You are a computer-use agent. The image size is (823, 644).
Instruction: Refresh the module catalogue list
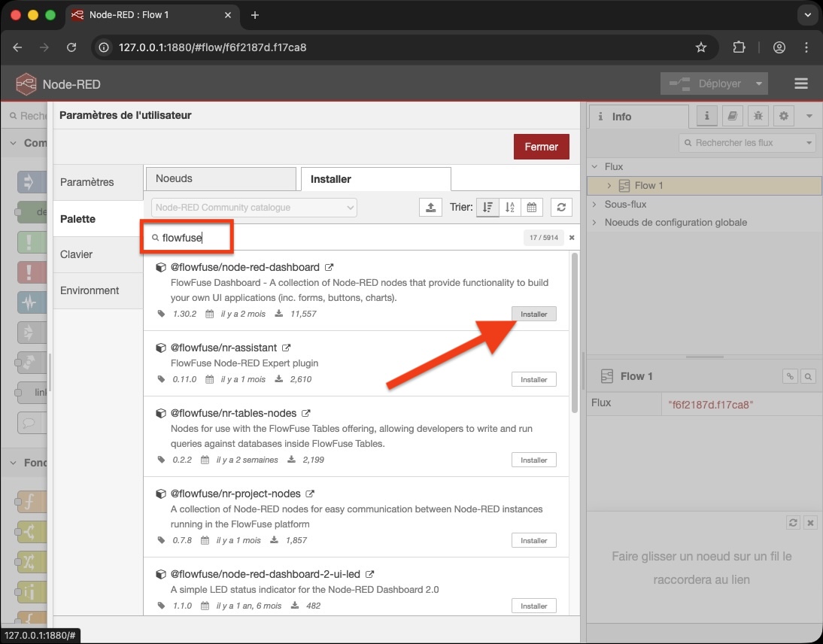coord(561,208)
